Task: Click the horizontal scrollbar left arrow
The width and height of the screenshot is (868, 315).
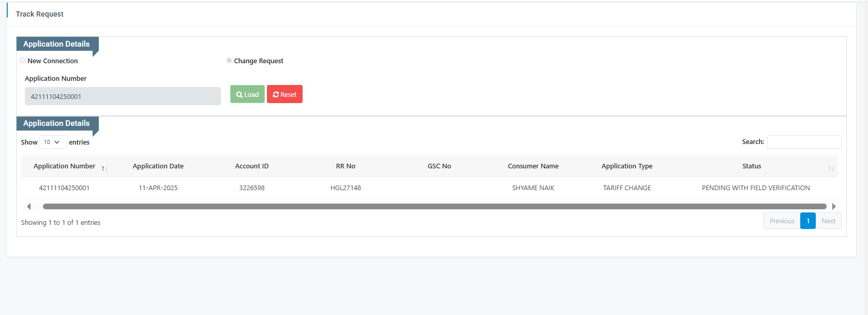Action: pyautogui.click(x=29, y=206)
